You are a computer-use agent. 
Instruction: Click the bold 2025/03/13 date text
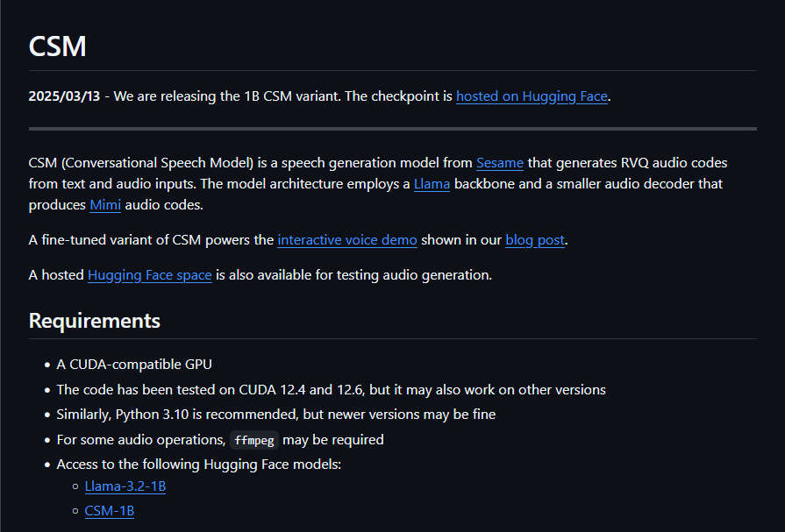tap(64, 96)
